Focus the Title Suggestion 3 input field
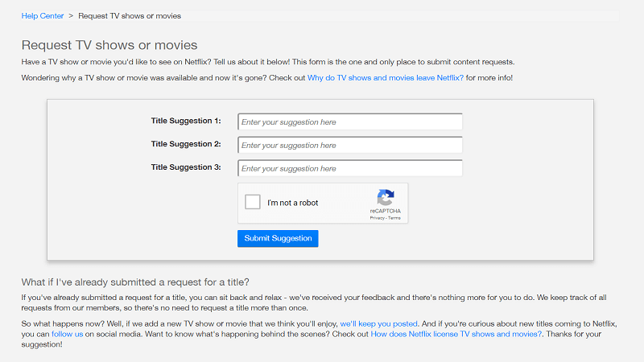 (x=349, y=168)
